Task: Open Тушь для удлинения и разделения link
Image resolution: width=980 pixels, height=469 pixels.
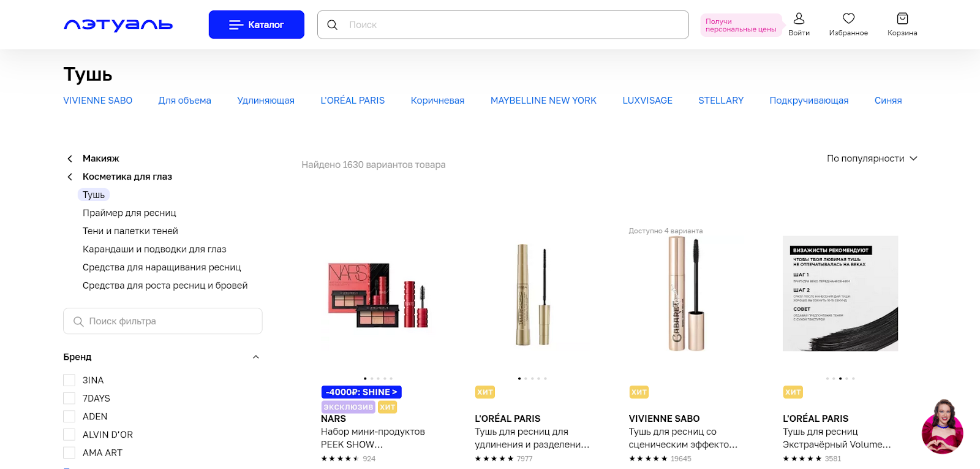Action: point(532,438)
